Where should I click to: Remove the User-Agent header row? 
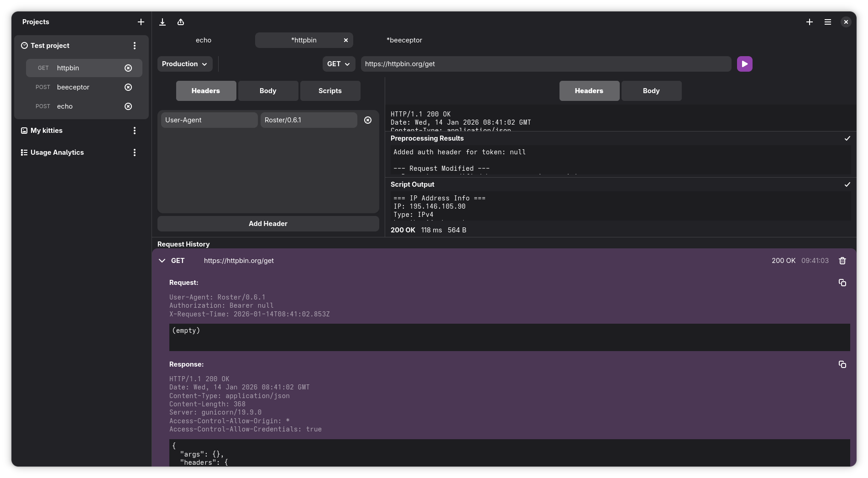click(x=368, y=120)
